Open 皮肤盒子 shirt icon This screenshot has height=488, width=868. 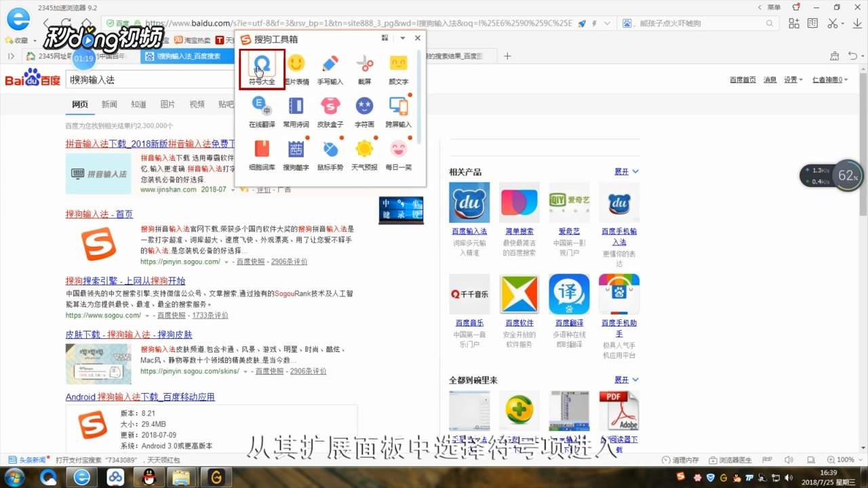tap(330, 113)
